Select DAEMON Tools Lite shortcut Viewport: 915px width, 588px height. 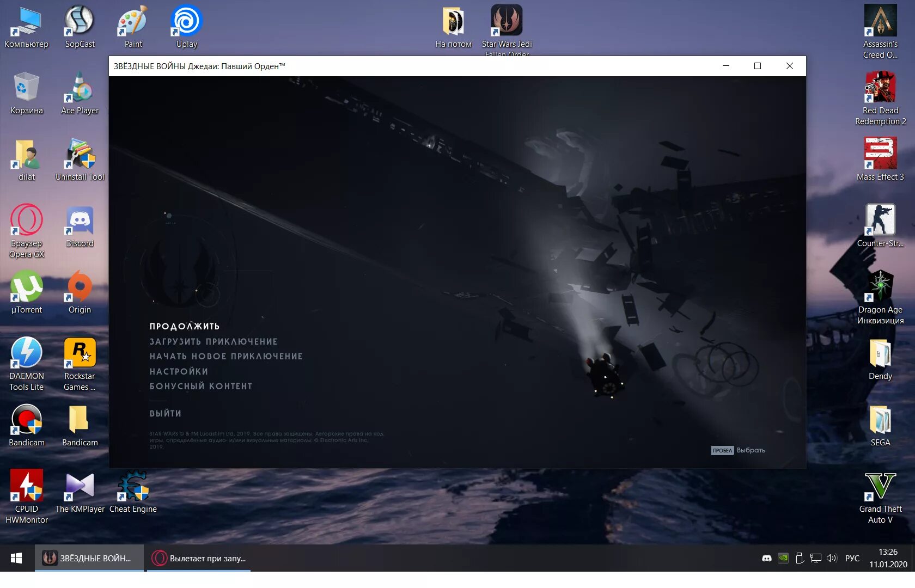point(26,364)
